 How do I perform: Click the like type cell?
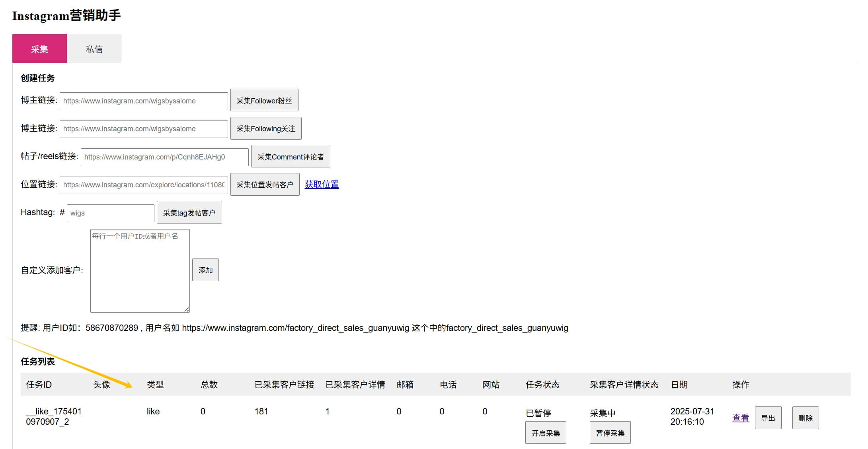pos(153,411)
